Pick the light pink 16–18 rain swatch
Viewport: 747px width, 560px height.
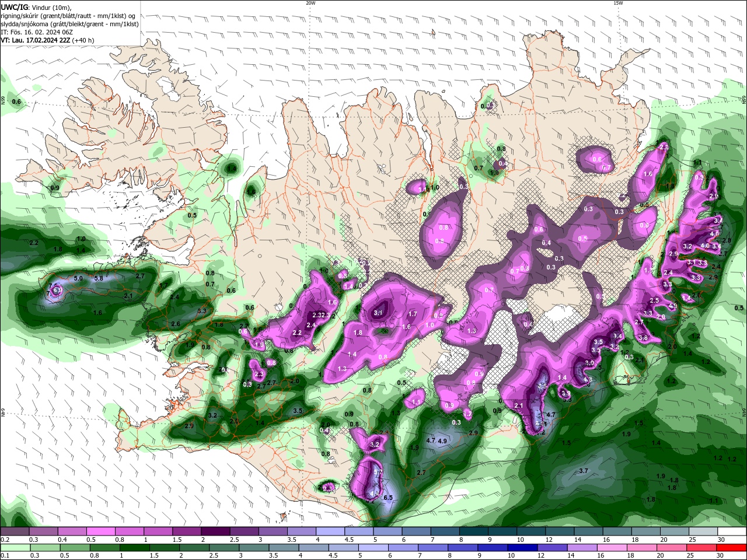(611, 548)
